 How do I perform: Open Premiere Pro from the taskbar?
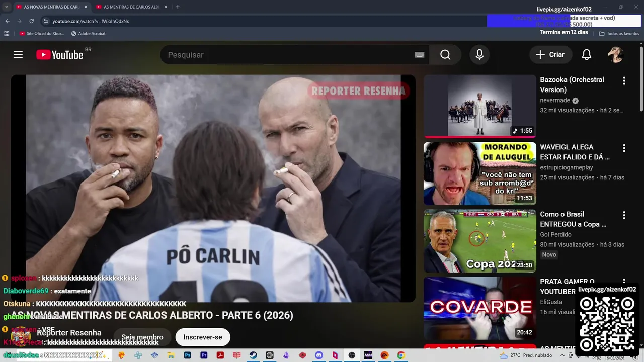click(204, 355)
